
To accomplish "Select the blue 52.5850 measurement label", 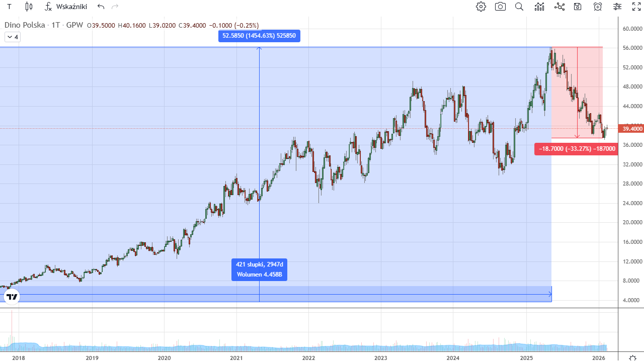I will tap(259, 36).
